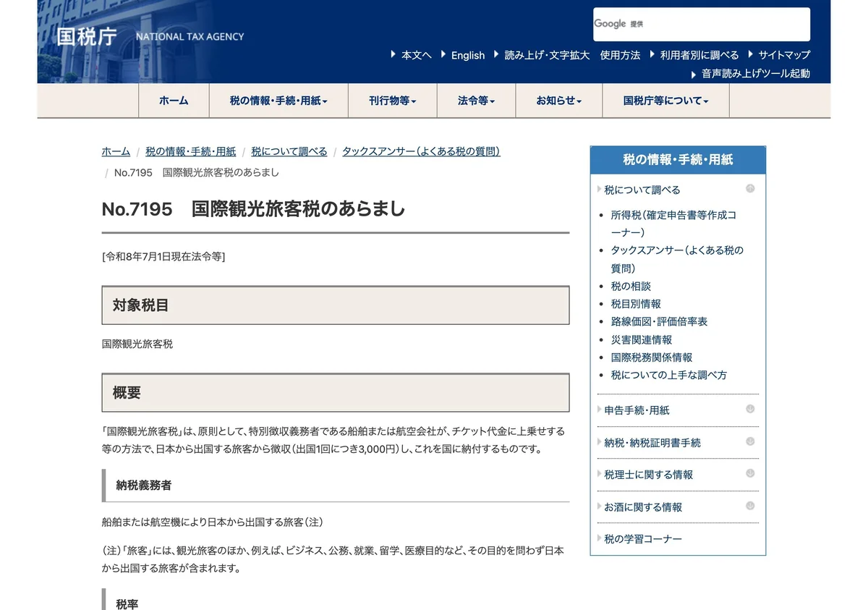Click page title No.7195 国際観光旅客税のあらまし
Viewport: 868px width, 610px height.
[x=254, y=209]
